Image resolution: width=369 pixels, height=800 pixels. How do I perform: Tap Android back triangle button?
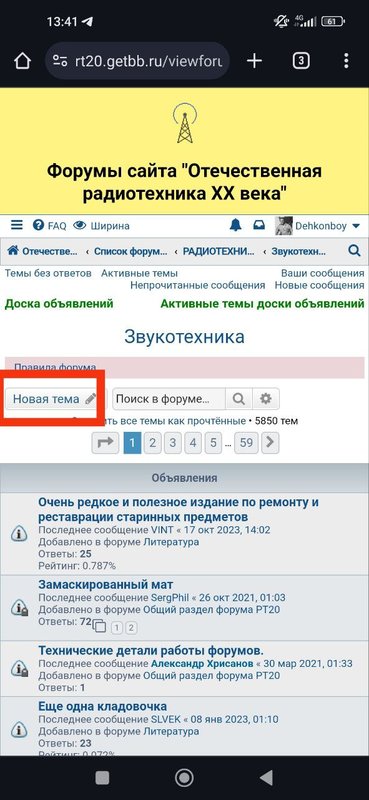pyautogui.click(x=266, y=778)
